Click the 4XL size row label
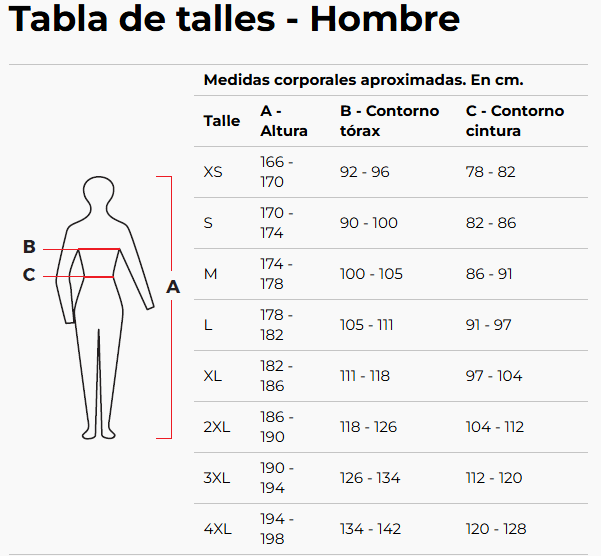 click(x=217, y=529)
